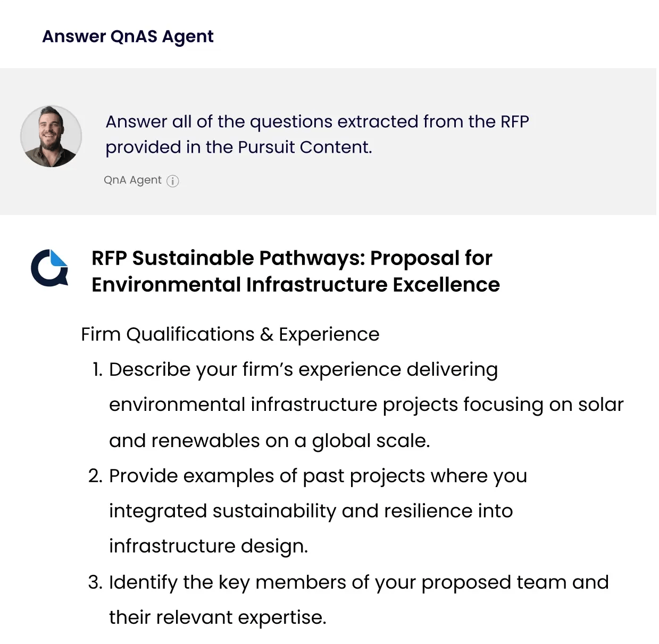Select the "Identify the key members" question
Viewport: 659px width, 644px height.
pos(358,582)
